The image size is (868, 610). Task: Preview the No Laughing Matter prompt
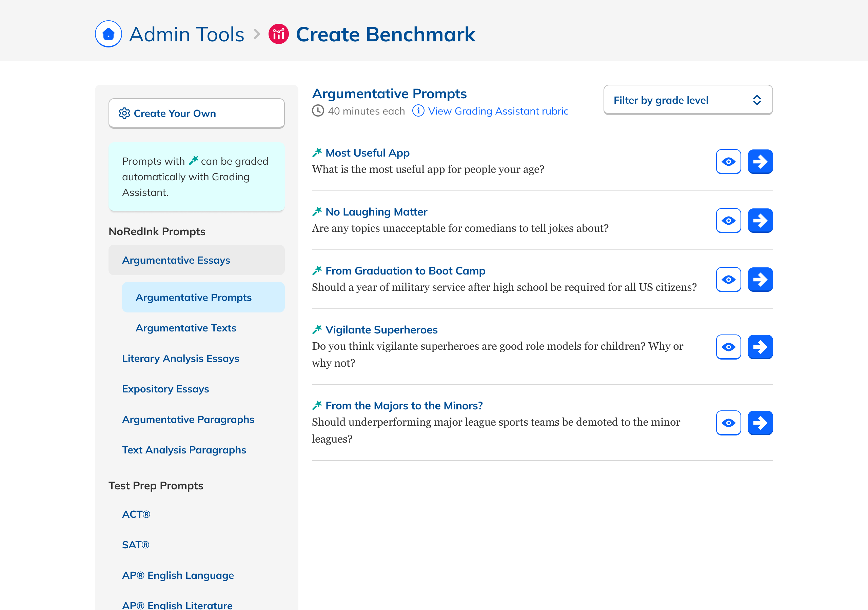(x=728, y=221)
